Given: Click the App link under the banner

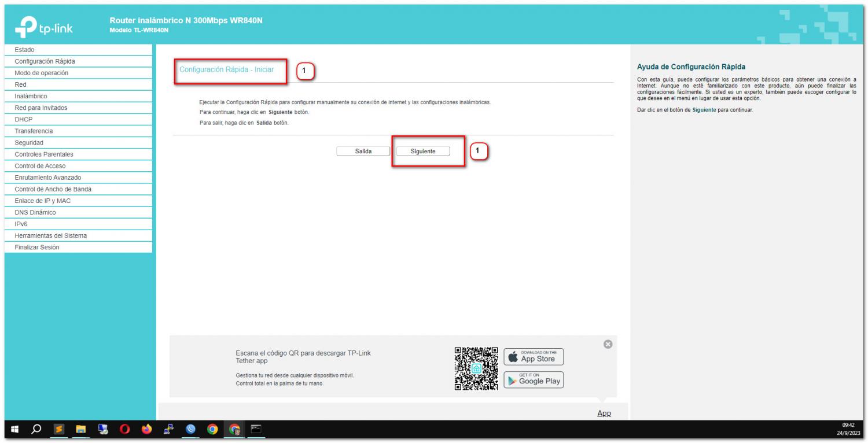Looking at the screenshot, I should coord(604,413).
